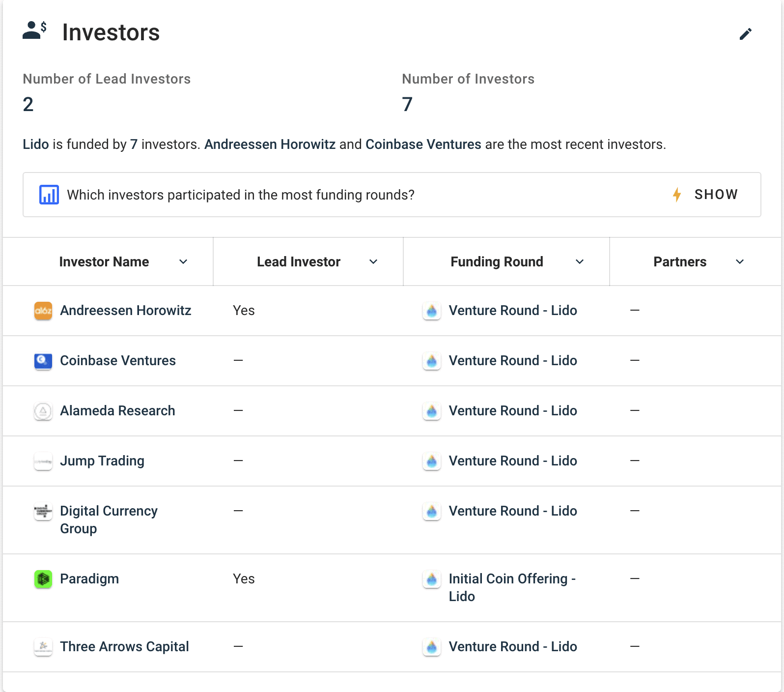Click the number 7 in summary sentence
This screenshot has height=692, width=784.
[x=134, y=144]
